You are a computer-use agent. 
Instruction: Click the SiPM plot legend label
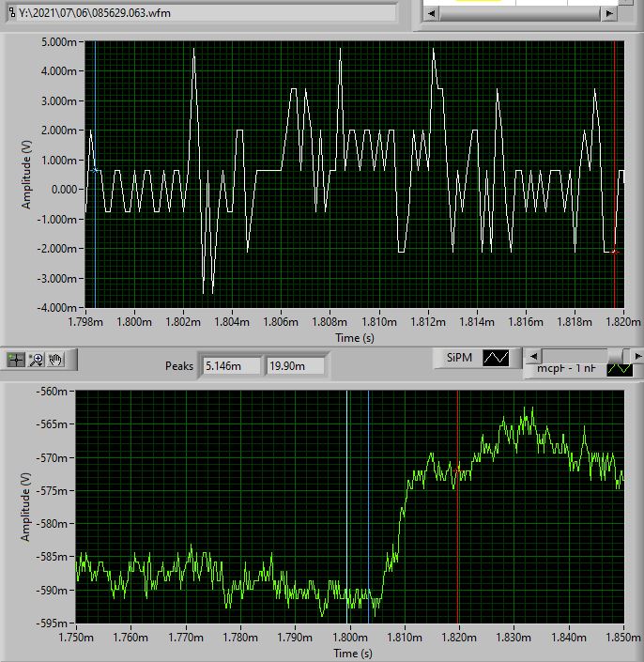pyautogui.click(x=459, y=358)
